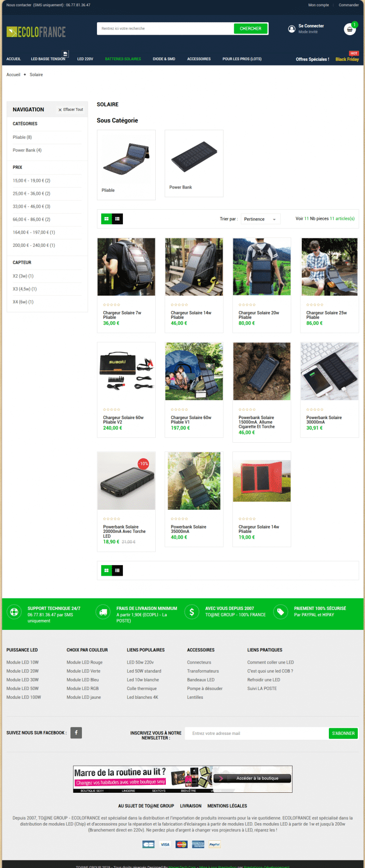
Task: Click the newsletter email input field
Action: (x=257, y=733)
